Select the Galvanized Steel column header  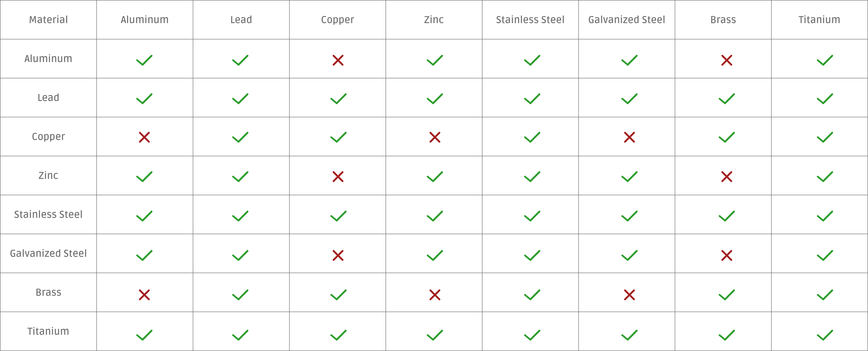click(x=626, y=19)
